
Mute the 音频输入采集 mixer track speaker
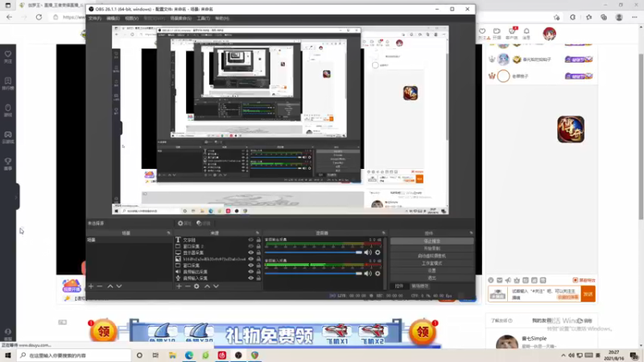pos(368,274)
